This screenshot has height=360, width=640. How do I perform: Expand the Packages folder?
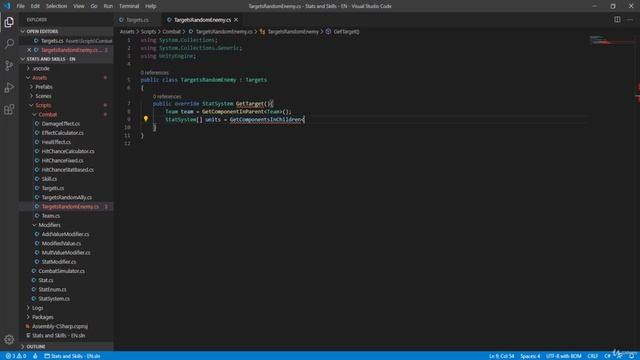point(42,317)
